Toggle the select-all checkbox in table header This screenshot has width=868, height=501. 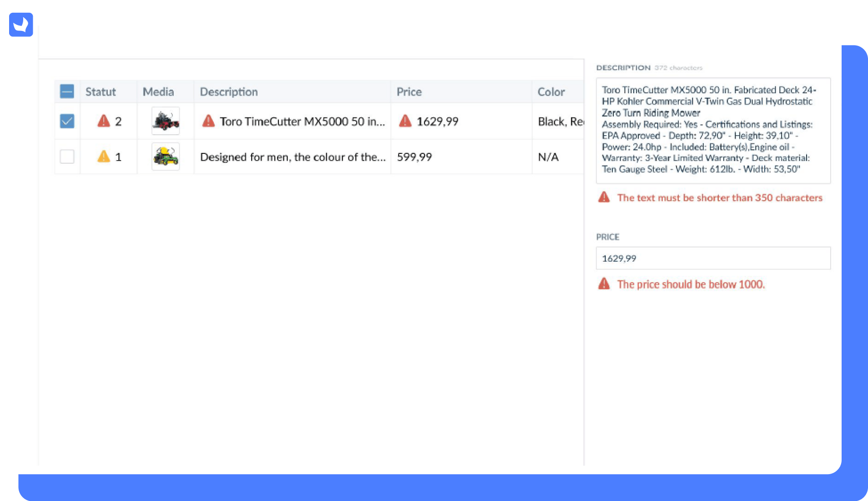67,91
